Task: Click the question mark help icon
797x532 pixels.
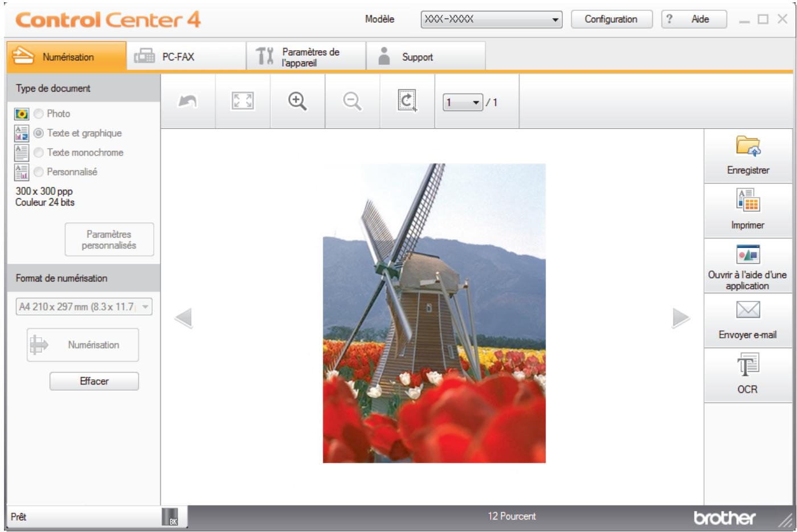Action: (669, 19)
